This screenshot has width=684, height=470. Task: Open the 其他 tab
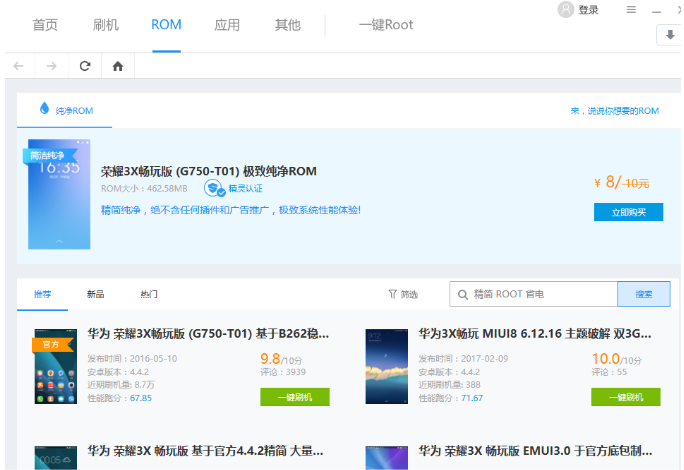[287, 25]
